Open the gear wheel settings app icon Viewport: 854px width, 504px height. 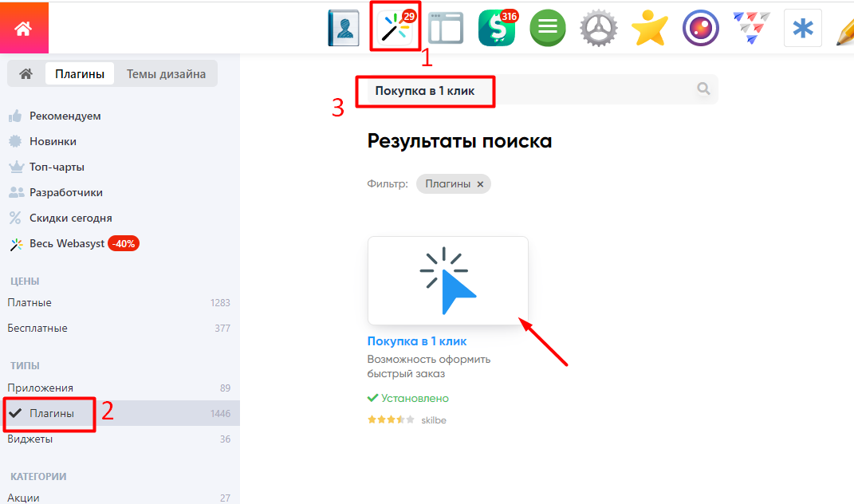(x=598, y=30)
